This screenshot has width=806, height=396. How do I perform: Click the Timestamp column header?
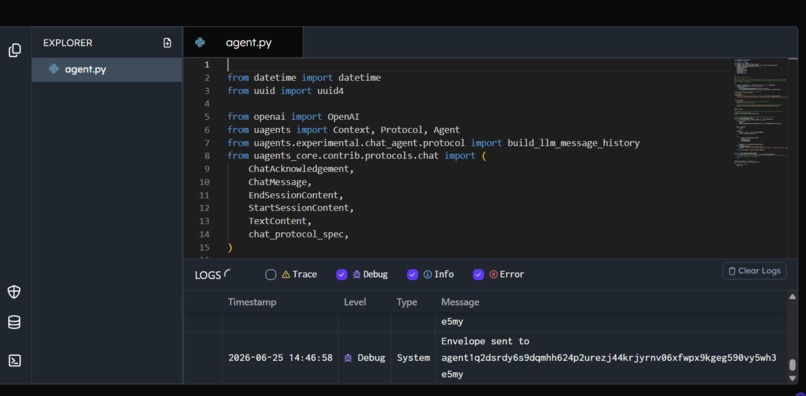(x=252, y=302)
